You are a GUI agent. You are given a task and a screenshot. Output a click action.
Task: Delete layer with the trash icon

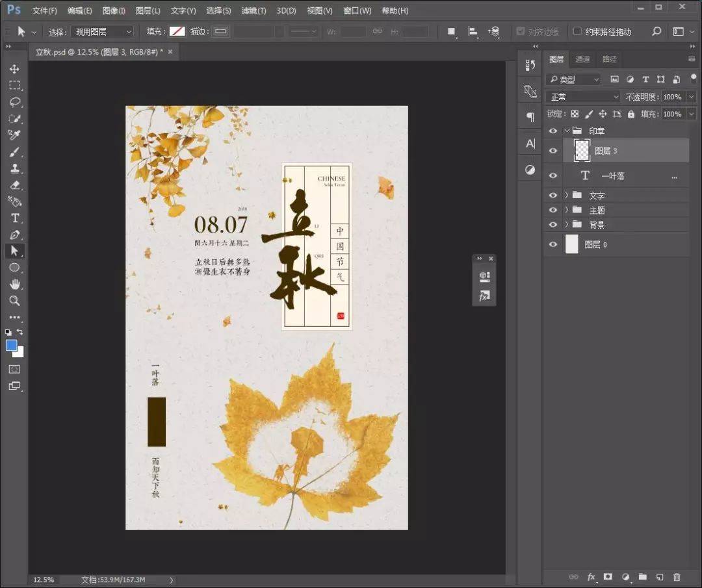pyautogui.click(x=677, y=577)
